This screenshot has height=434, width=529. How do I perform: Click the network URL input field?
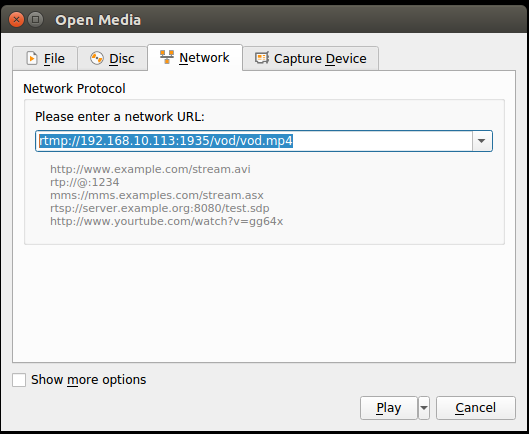pyautogui.click(x=254, y=141)
